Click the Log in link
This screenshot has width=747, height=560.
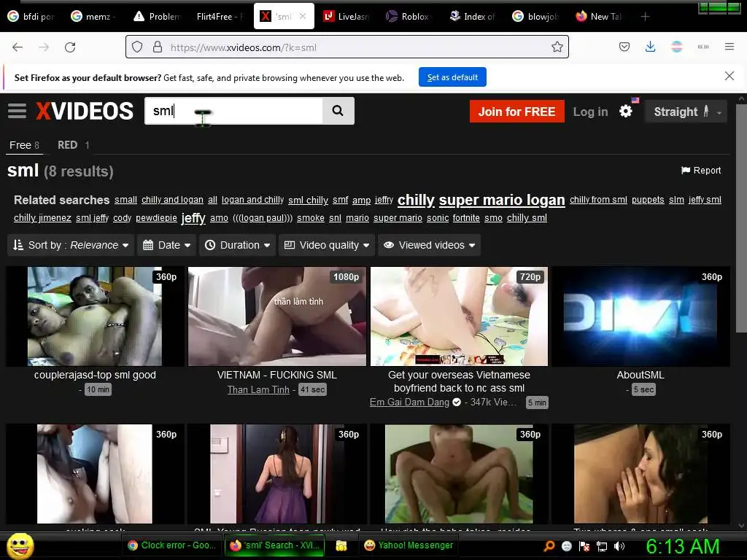[x=590, y=112]
